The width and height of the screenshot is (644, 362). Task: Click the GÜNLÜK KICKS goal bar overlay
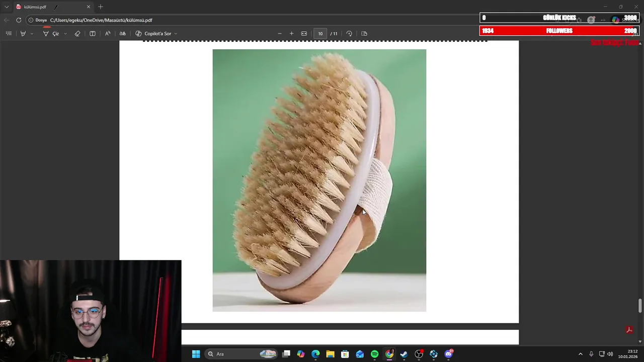point(559,18)
